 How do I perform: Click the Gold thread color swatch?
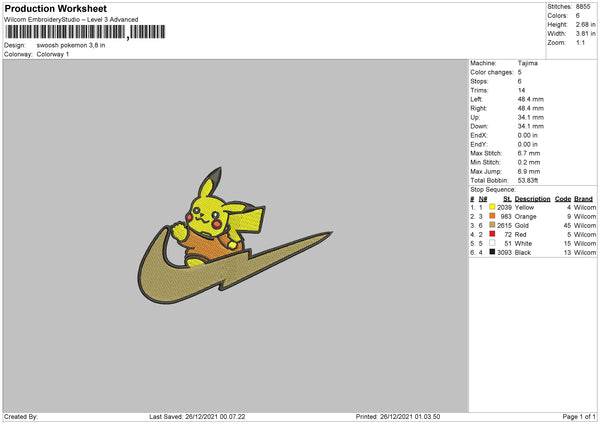click(492, 225)
